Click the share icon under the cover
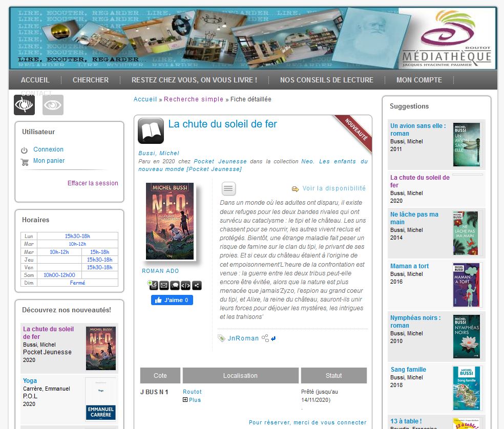This screenshot has width=504, height=429. coord(197,286)
